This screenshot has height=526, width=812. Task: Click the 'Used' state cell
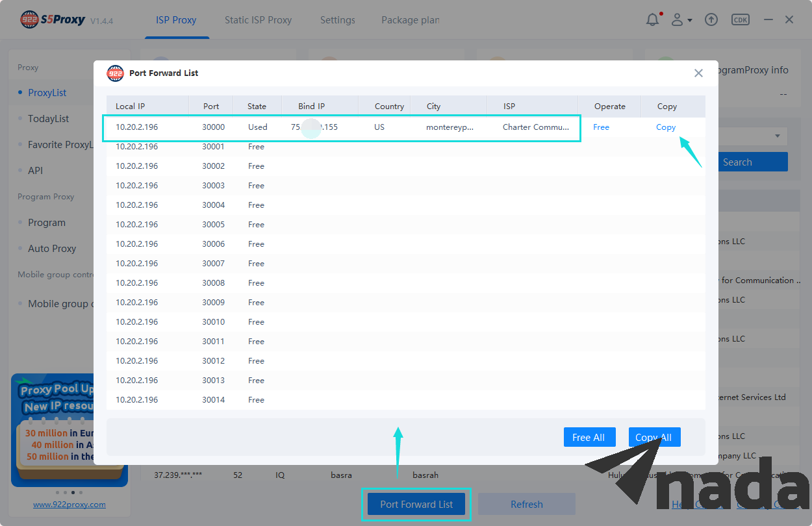258,127
